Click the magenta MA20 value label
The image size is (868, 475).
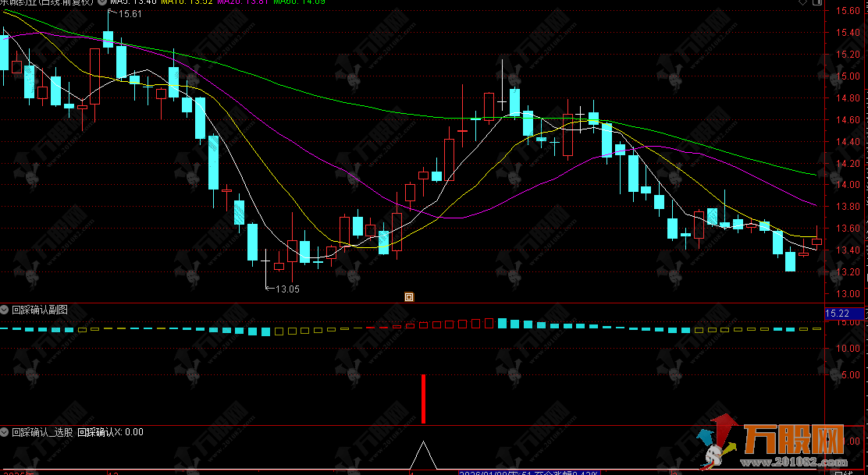point(243,2)
